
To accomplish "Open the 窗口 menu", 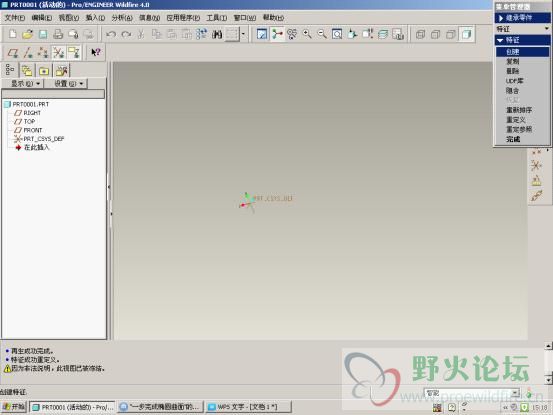I will point(245,18).
